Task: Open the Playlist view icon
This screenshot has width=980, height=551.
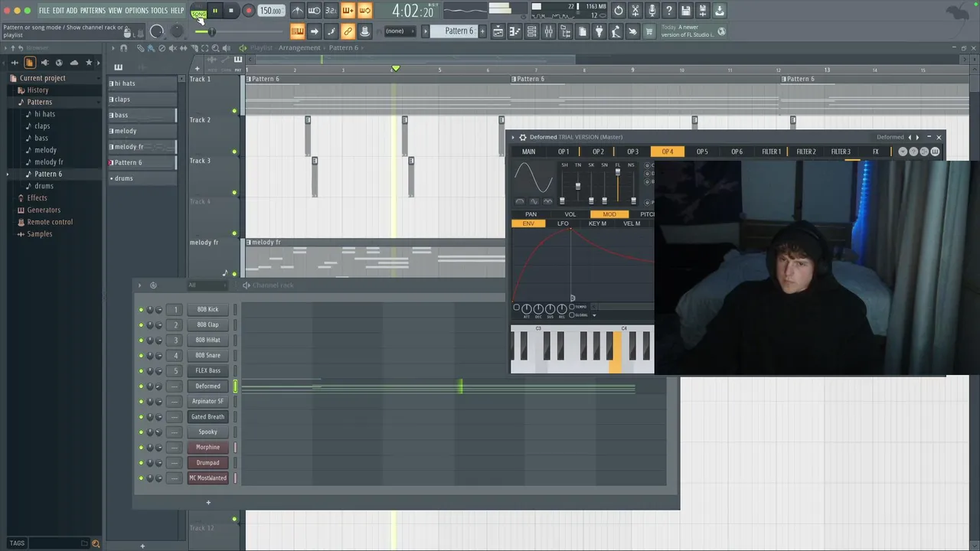Action: click(x=498, y=31)
